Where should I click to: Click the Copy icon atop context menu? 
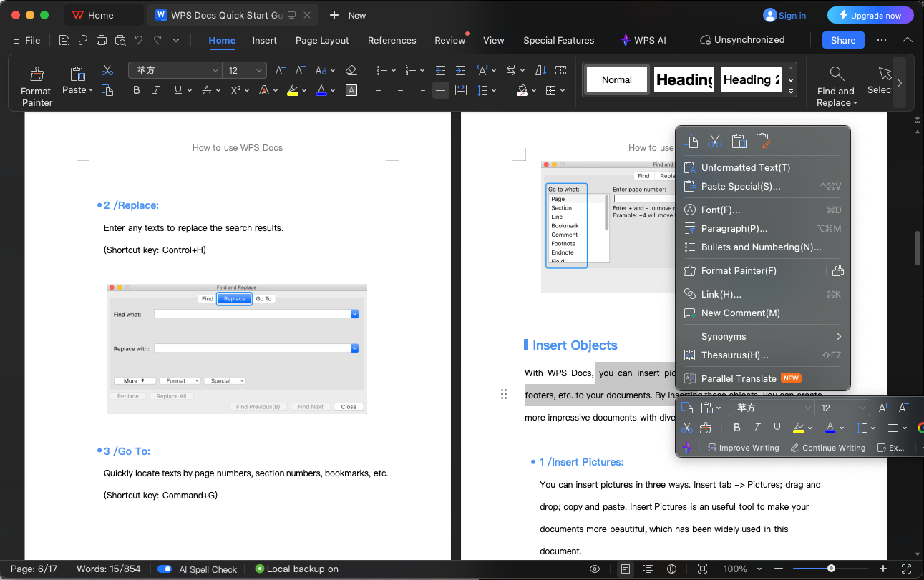point(691,141)
